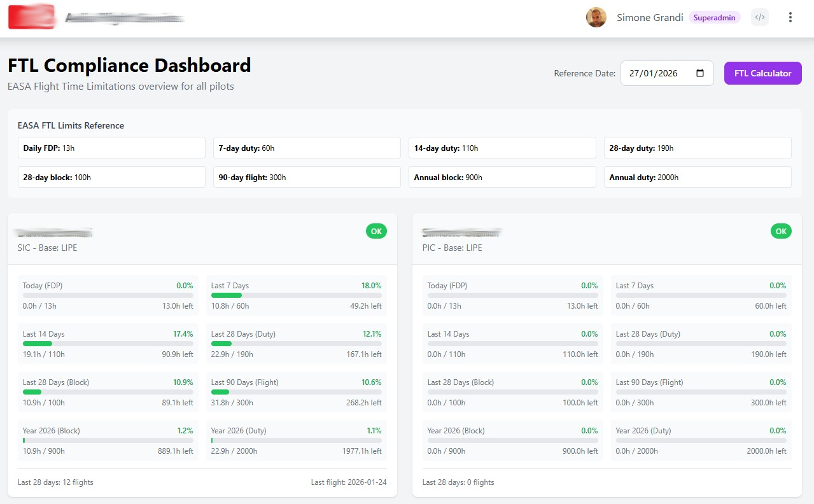Click the code brackets icon in header
The image size is (814, 504).
point(759,18)
